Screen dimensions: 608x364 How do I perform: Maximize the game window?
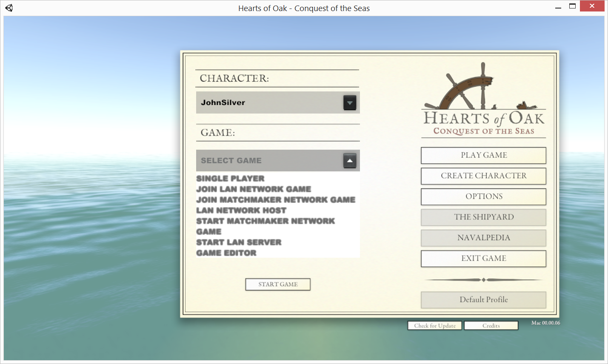[x=572, y=6]
